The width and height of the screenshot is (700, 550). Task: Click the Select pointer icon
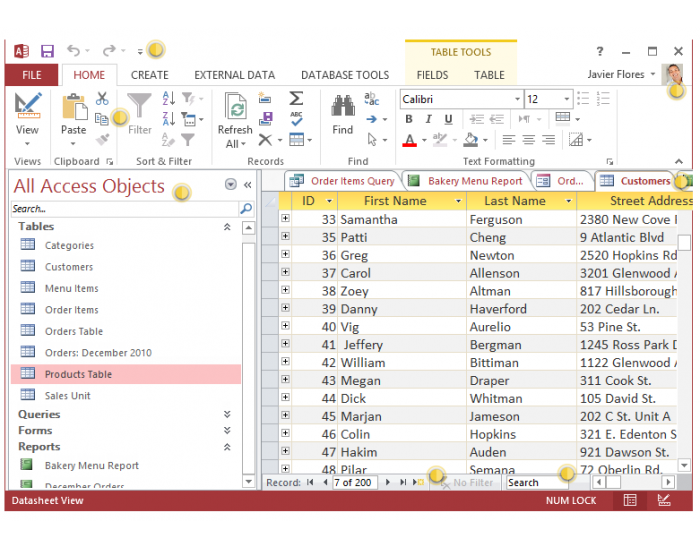click(x=372, y=140)
